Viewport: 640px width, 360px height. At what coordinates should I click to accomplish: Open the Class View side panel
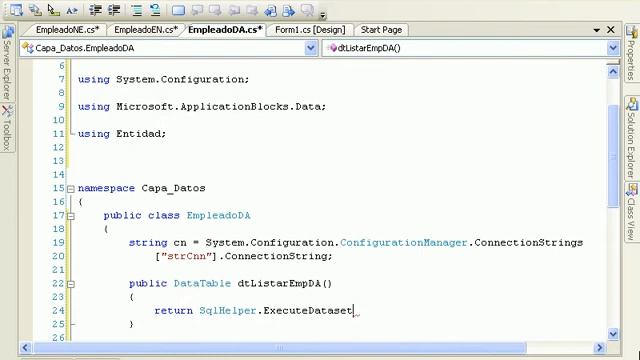click(x=632, y=211)
